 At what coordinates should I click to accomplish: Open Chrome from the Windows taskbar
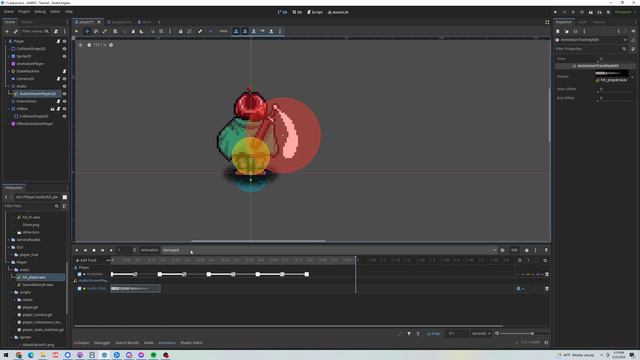click(x=19, y=355)
